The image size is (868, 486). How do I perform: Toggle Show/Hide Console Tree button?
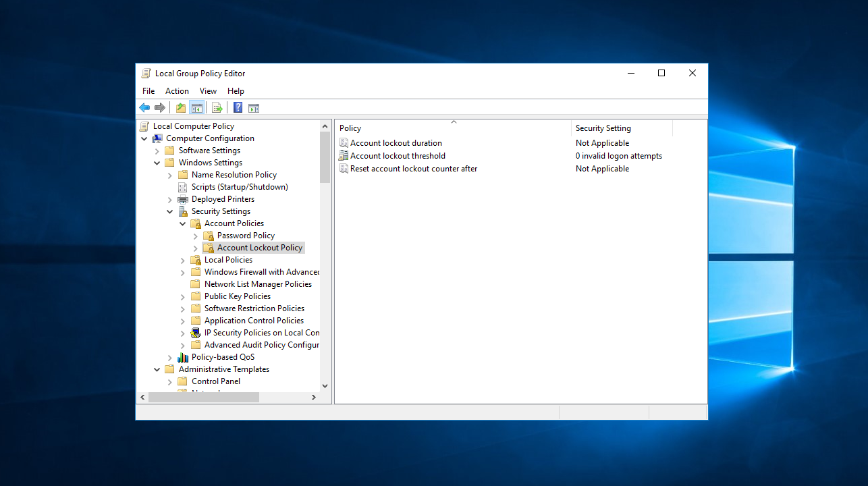[197, 108]
